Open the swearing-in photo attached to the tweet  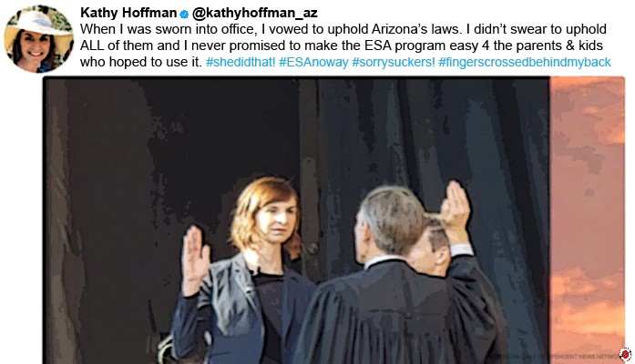pyautogui.click(x=333, y=220)
